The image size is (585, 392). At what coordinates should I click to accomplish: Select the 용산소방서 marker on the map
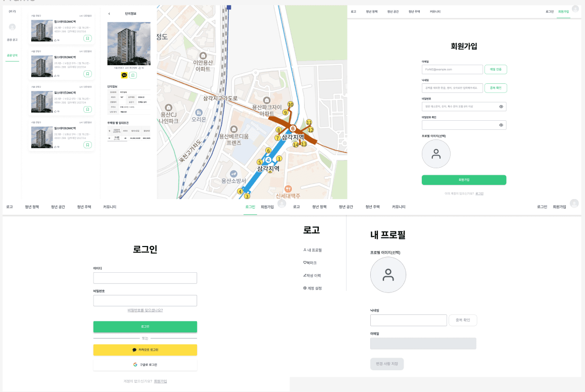233,174
